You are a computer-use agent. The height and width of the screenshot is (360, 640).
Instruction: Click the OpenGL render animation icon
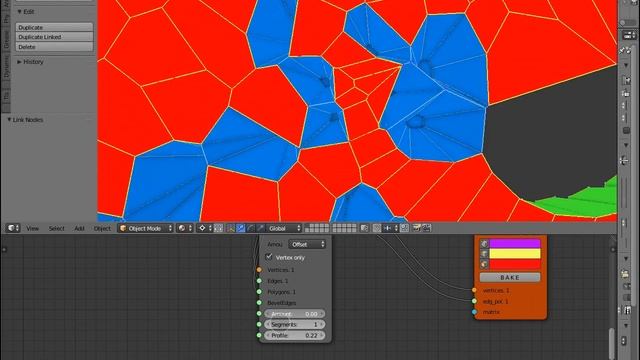(427, 228)
